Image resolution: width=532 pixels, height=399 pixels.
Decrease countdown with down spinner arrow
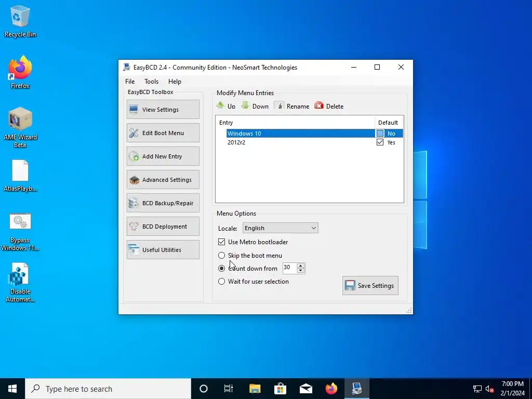pos(301,270)
